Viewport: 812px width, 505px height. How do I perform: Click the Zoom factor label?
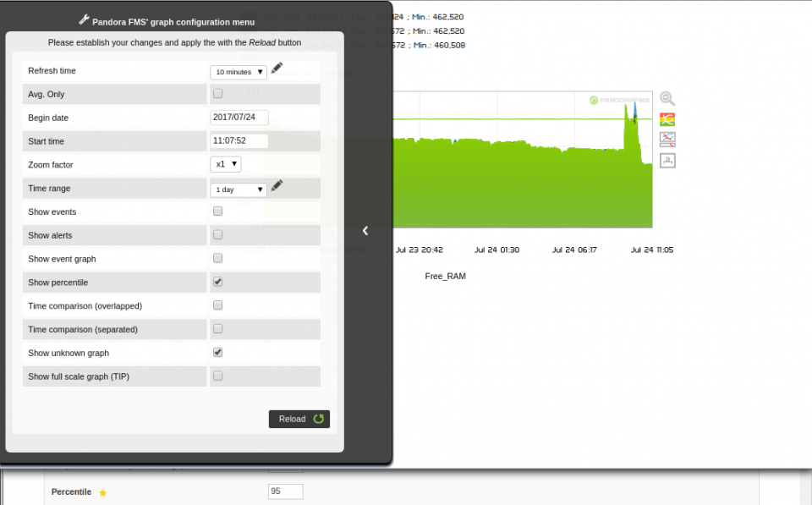click(x=51, y=165)
